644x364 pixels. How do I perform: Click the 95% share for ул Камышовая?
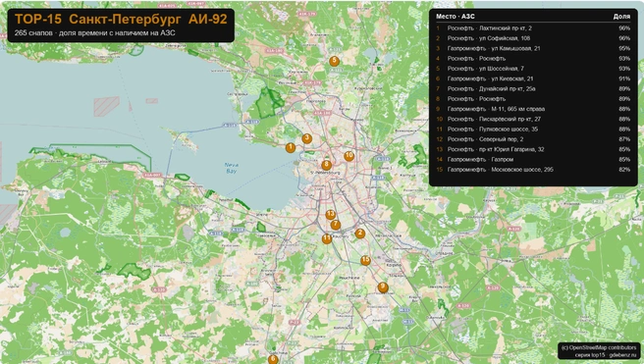(x=624, y=48)
